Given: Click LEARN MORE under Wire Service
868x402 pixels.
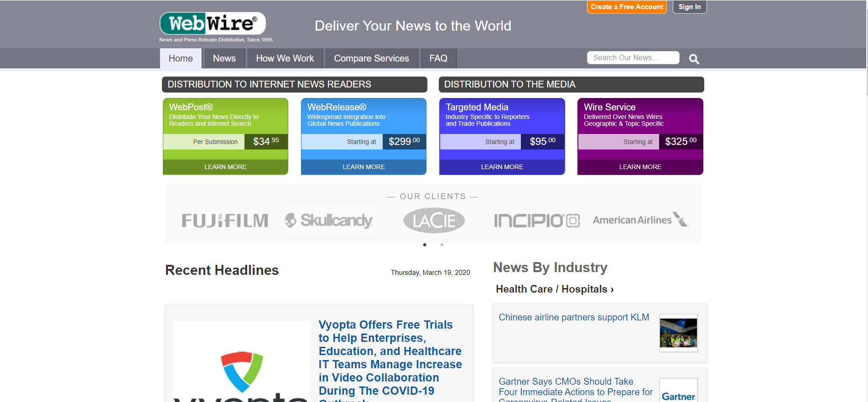Looking at the screenshot, I should [640, 167].
